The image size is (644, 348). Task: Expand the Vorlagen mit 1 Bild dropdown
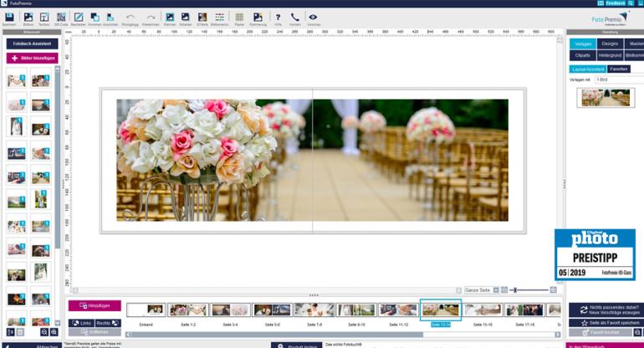[619, 79]
